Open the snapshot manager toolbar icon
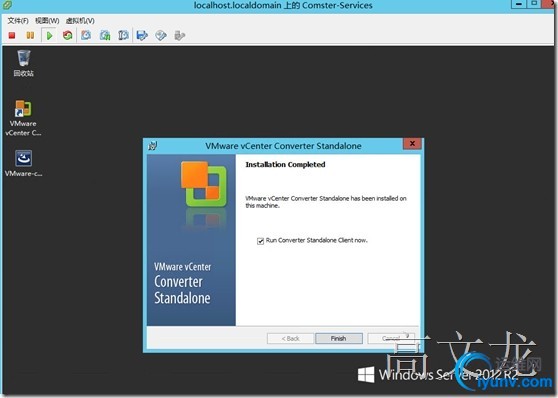Viewport: 558px width, 398px height. coord(123,35)
